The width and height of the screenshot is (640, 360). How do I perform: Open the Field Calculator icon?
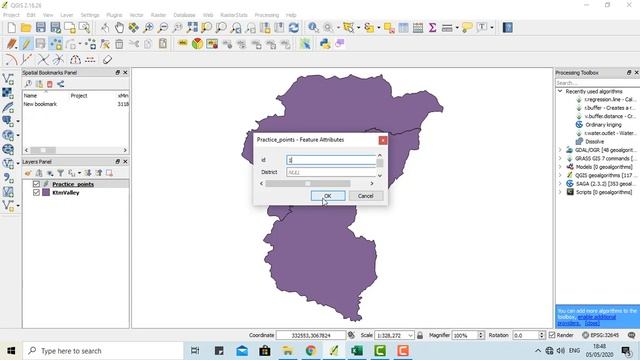418,28
